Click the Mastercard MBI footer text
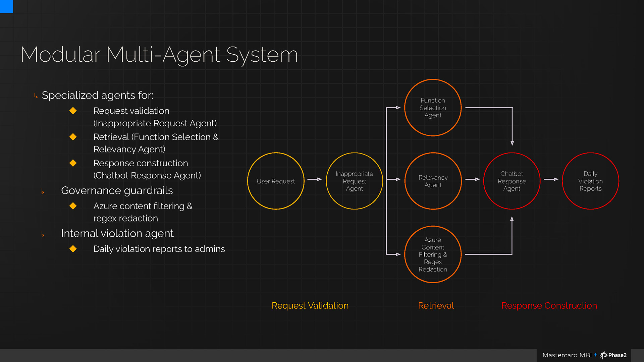 (x=567, y=355)
